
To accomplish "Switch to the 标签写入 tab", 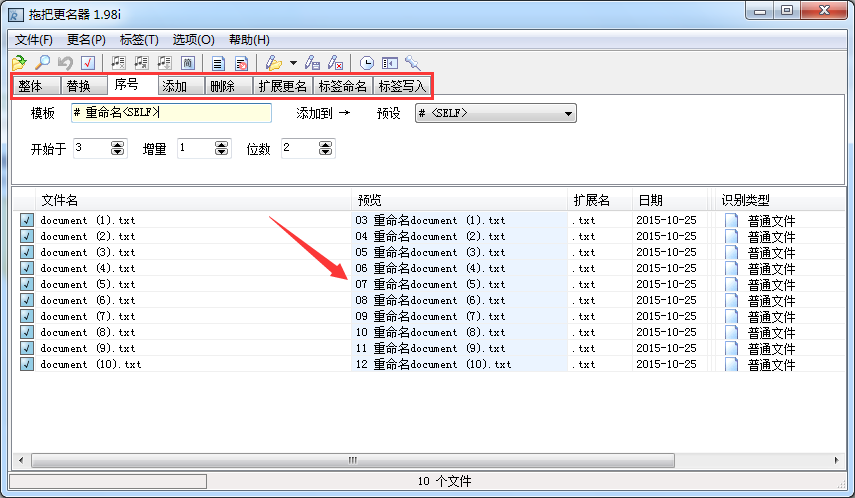I will pos(402,86).
